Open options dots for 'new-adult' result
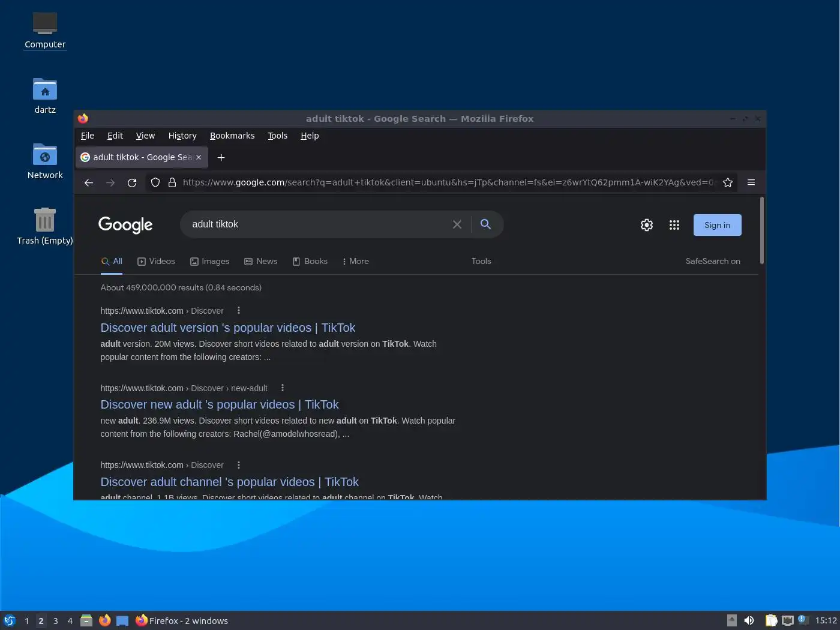 283,388
